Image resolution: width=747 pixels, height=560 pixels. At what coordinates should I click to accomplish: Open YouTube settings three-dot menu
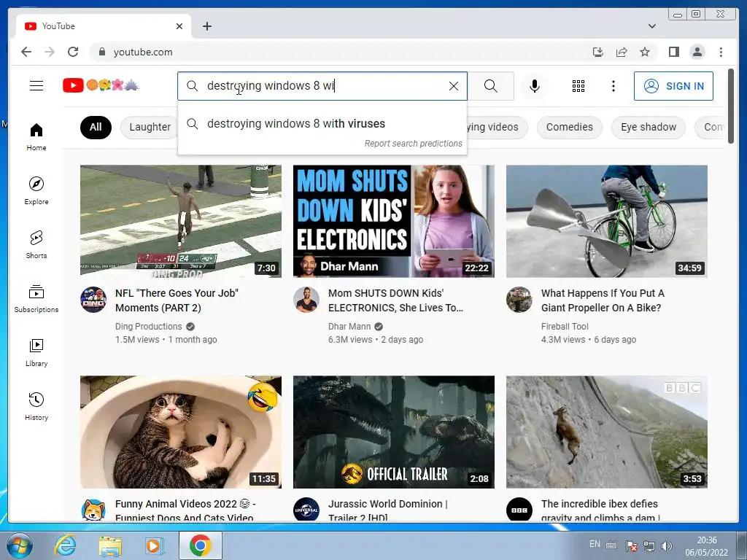(613, 86)
